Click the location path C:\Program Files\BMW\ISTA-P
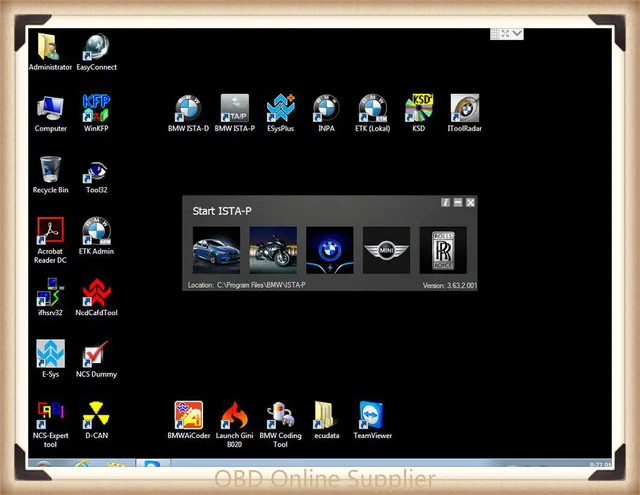Viewport: 640px width, 495px height. tap(261, 285)
